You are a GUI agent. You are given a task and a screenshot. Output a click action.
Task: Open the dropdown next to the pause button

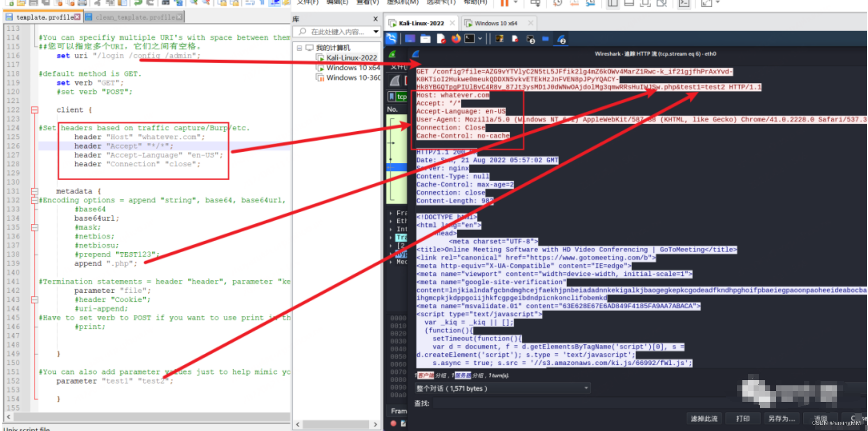click(515, 3)
